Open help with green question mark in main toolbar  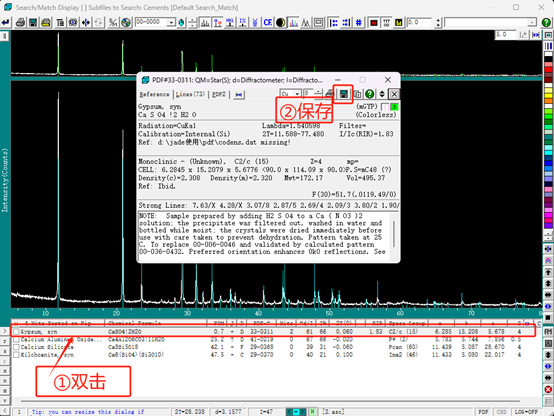[546, 23]
